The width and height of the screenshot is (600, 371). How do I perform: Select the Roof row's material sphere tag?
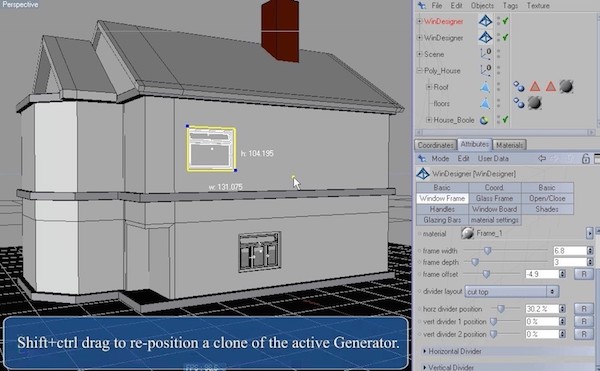click(566, 86)
